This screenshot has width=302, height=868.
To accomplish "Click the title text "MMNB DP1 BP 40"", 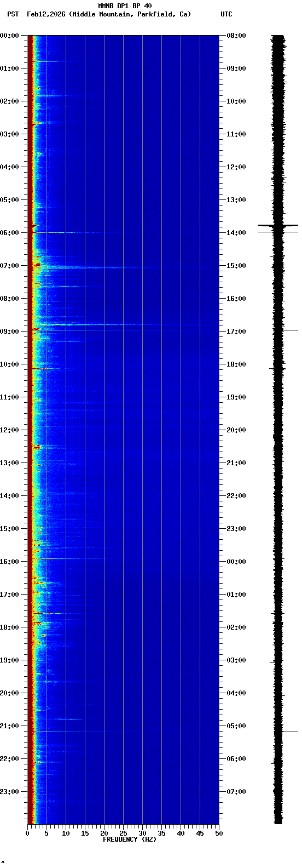I will tap(125, 6).
